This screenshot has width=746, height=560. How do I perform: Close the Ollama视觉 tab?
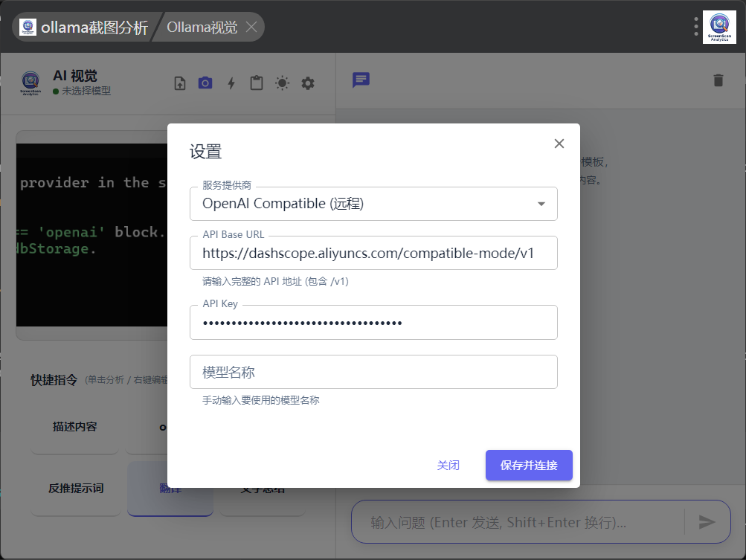pyautogui.click(x=251, y=27)
